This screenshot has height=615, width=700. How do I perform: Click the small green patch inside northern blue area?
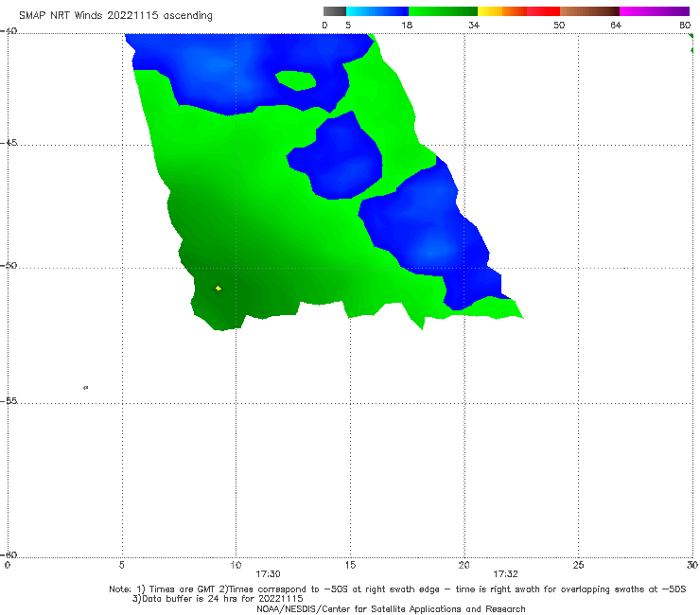[x=296, y=80]
